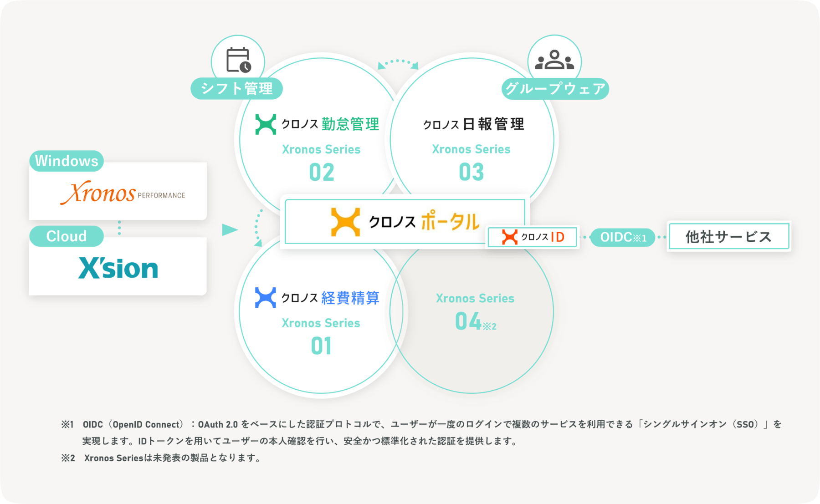Open the Xronos Performance logo card

point(118,191)
